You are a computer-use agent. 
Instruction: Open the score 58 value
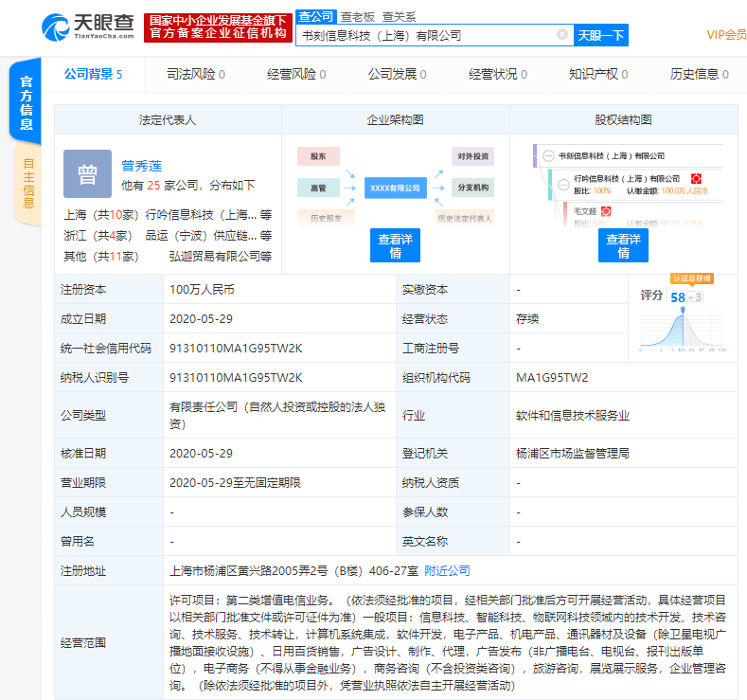coord(678,297)
